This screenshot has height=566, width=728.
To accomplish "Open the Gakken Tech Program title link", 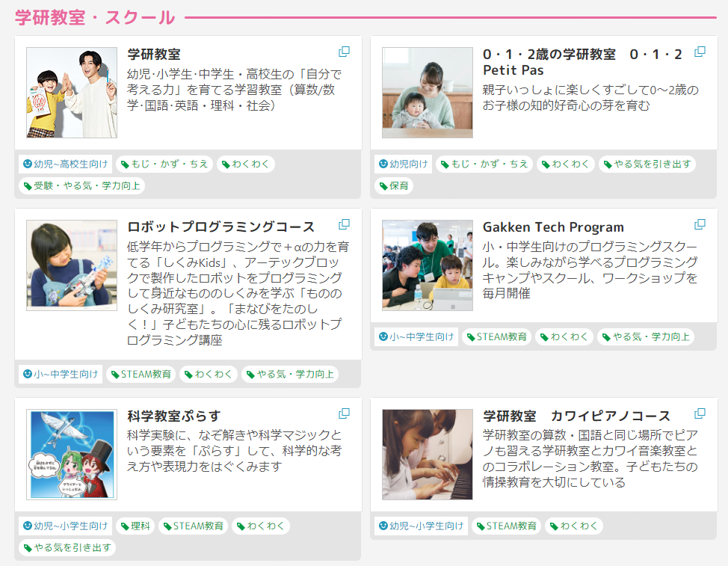I will pyautogui.click(x=553, y=227).
